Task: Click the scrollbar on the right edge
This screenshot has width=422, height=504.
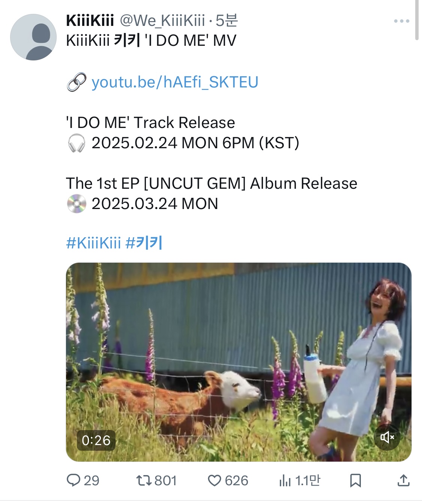Action: (x=417, y=20)
